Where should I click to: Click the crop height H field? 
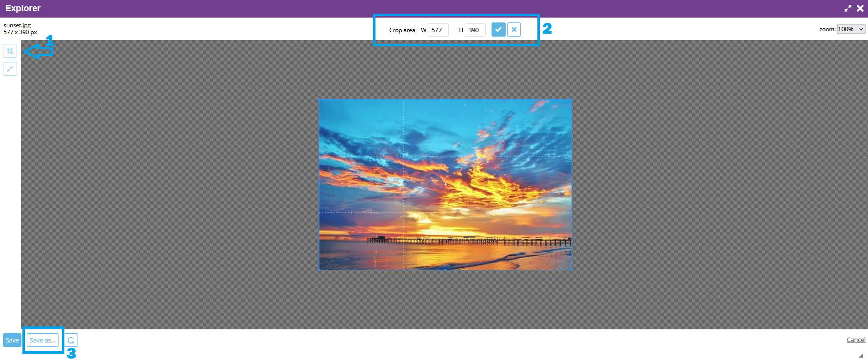[x=474, y=30]
